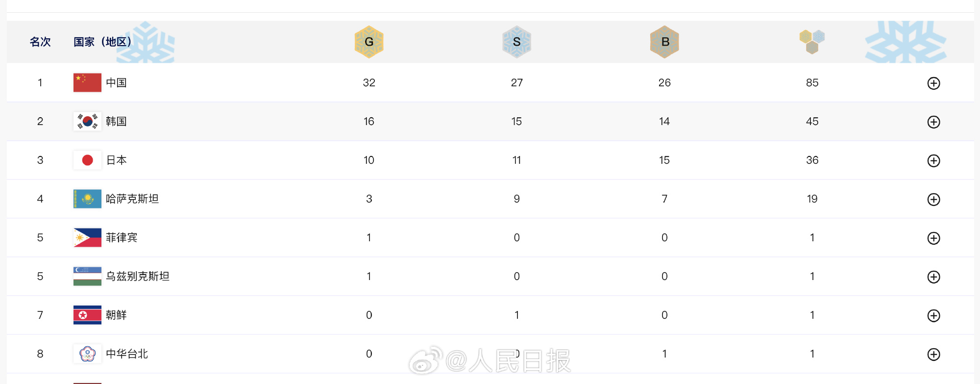Click North Korea's flag icon

pyautogui.click(x=87, y=315)
